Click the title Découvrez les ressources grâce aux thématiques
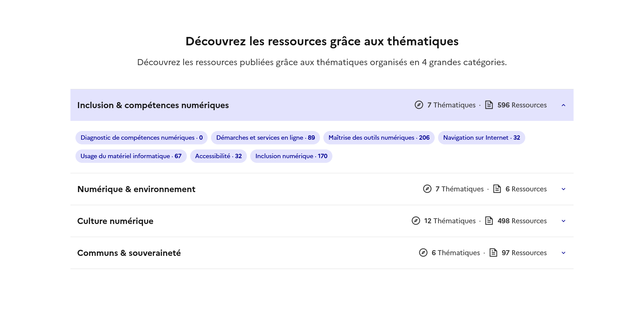Screen dimensions: 644x319 click(322, 41)
